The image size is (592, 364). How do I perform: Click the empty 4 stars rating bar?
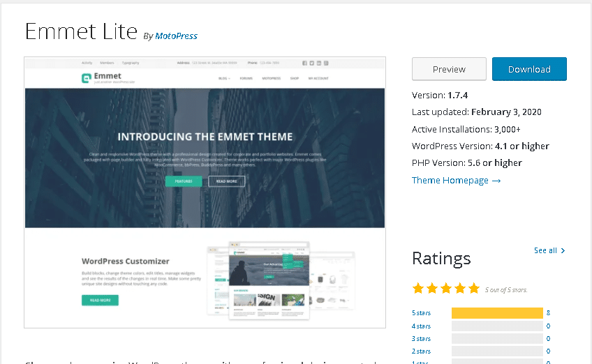pyautogui.click(x=497, y=326)
